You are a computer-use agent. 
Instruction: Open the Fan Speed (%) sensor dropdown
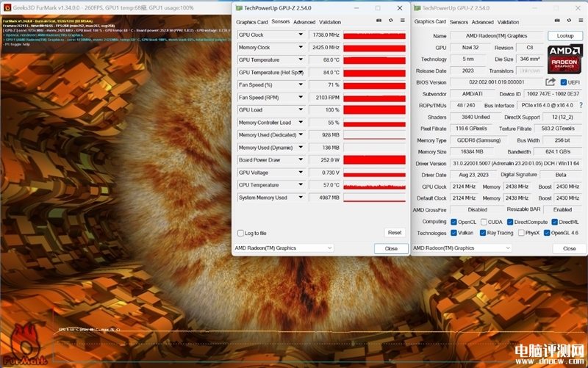pos(301,84)
